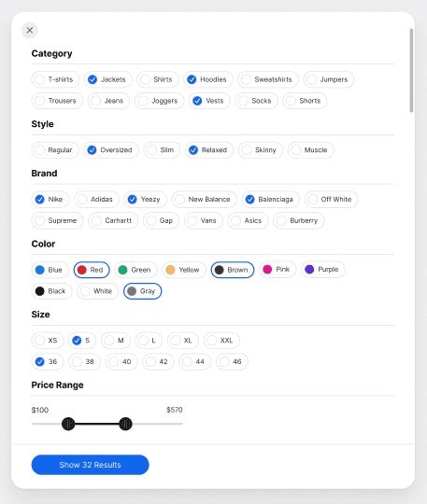The width and height of the screenshot is (427, 504).
Task: Deselect the Oversized style filter
Action: [x=111, y=150]
